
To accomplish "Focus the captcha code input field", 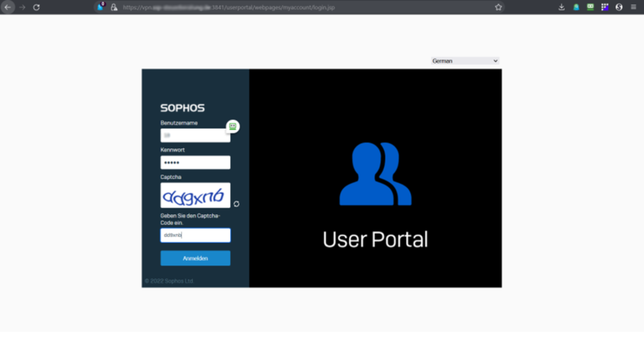I will pyautogui.click(x=195, y=235).
